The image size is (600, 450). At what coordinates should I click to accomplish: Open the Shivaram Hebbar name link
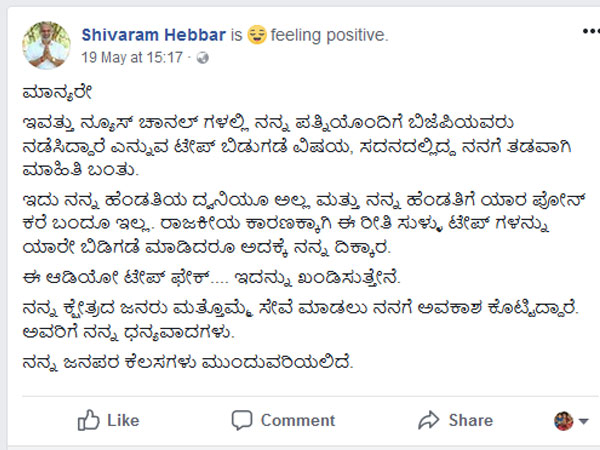(153, 35)
